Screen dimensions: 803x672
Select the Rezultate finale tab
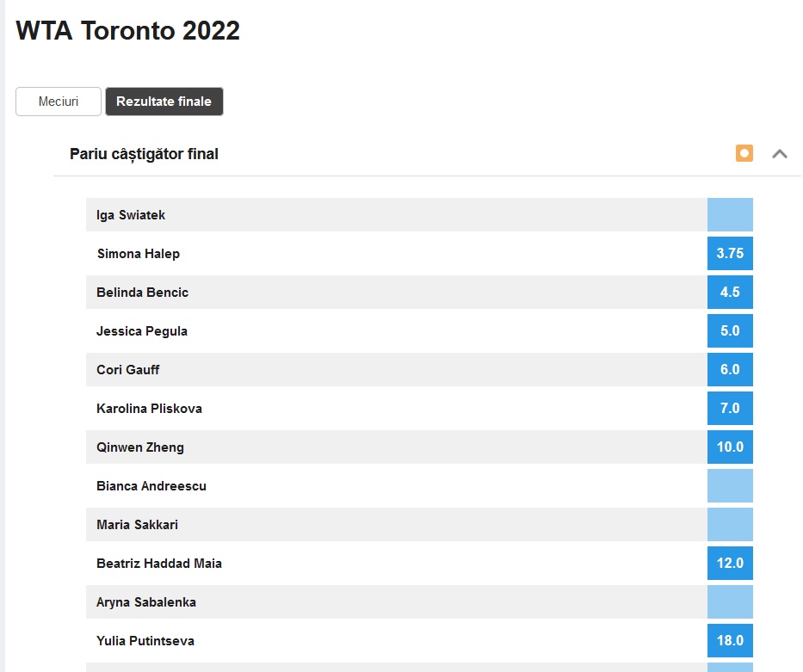tap(164, 102)
